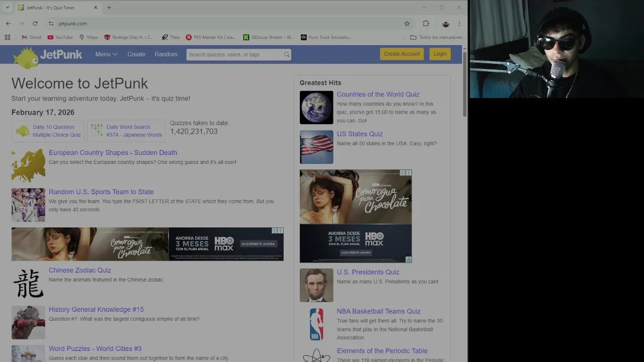Click the site info icon in address bar
This screenshot has height=362, width=644.
(x=51, y=24)
